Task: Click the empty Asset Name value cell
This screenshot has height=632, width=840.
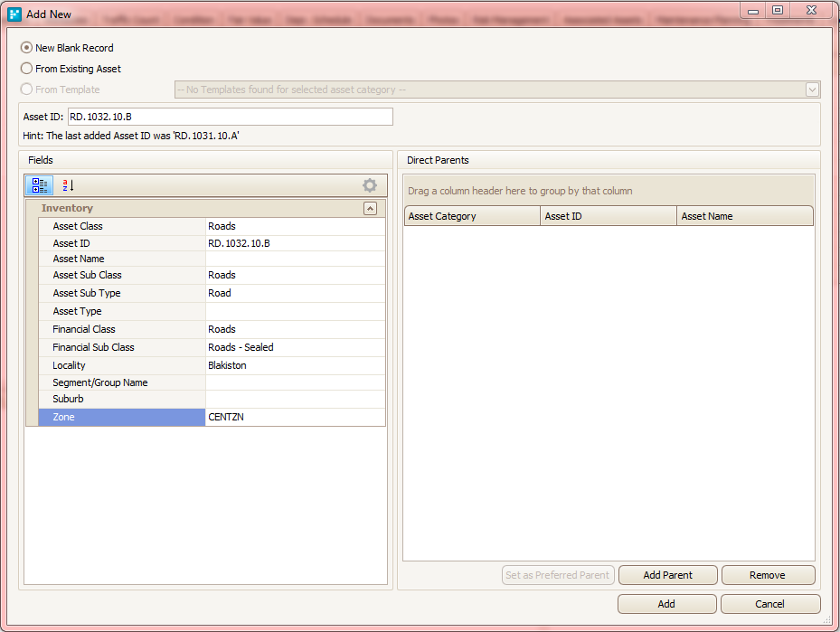Action: (x=295, y=259)
